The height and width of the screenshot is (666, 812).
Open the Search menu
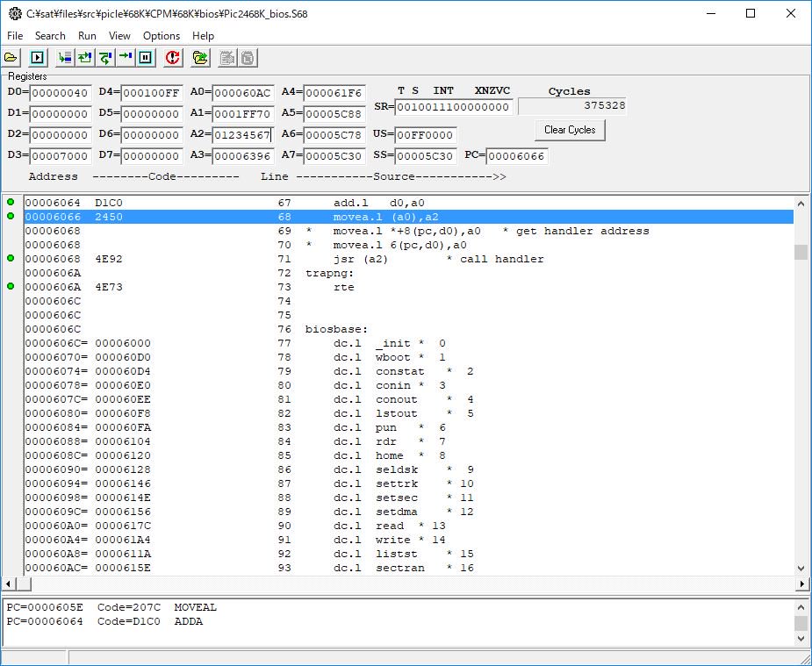coord(50,36)
